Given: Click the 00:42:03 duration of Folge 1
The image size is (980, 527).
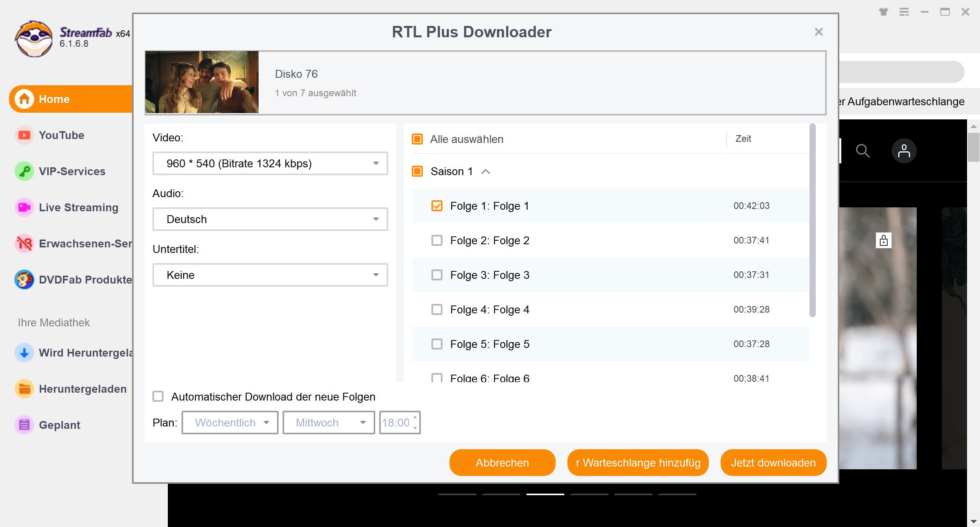Looking at the screenshot, I should [751, 206].
